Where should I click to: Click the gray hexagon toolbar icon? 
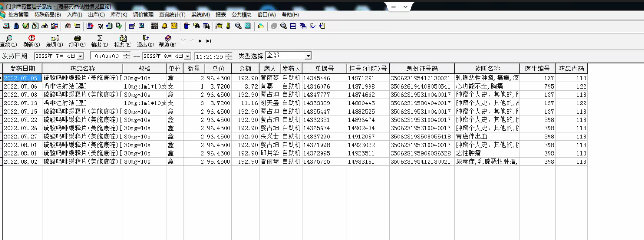pos(274,26)
